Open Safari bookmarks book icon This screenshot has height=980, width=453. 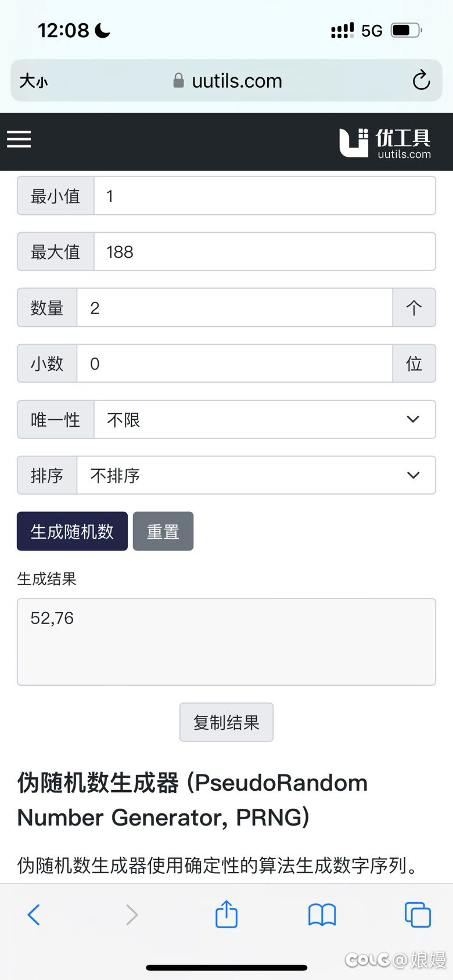pyautogui.click(x=322, y=915)
